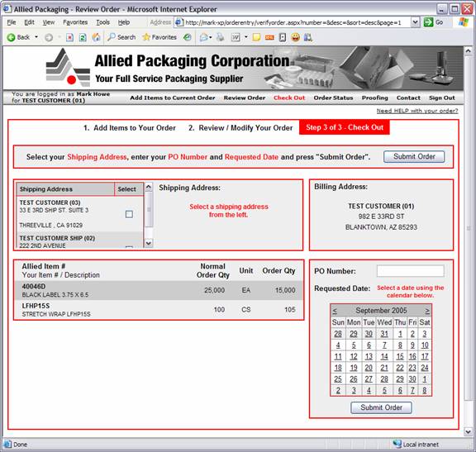Open the Proofing nav link
This screenshot has width=476, height=452.
pyautogui.click(x=375, y=98)
